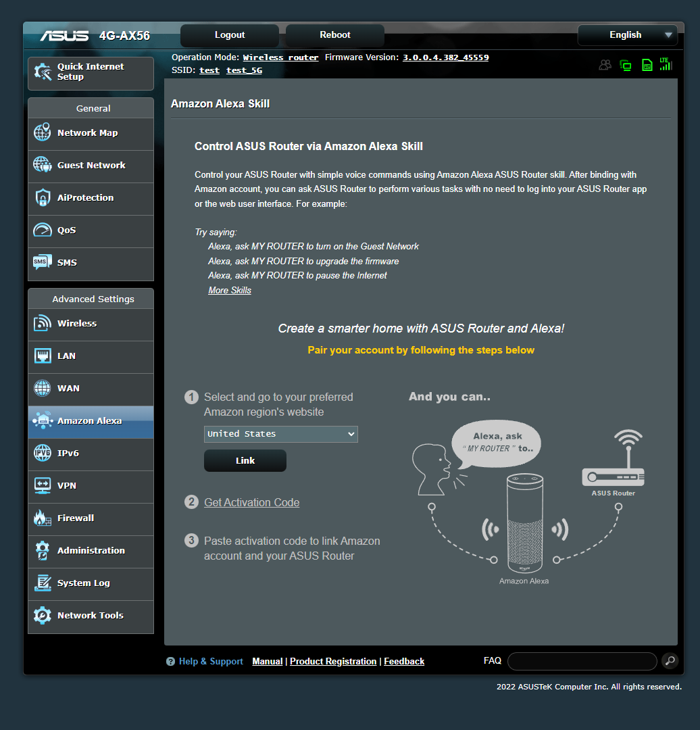This screenshot has width=700, height=730.
Task: Click the WAN globe icon
Action: pyautogui.click(x=43, y=388)
